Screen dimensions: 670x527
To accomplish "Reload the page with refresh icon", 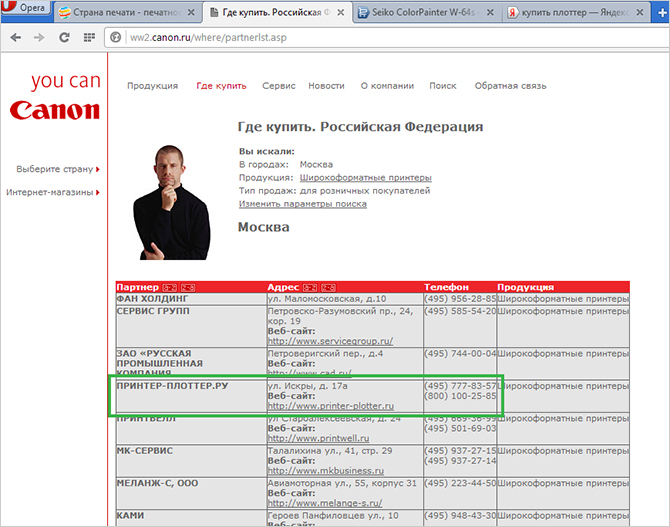I will (x=62, y=37).
